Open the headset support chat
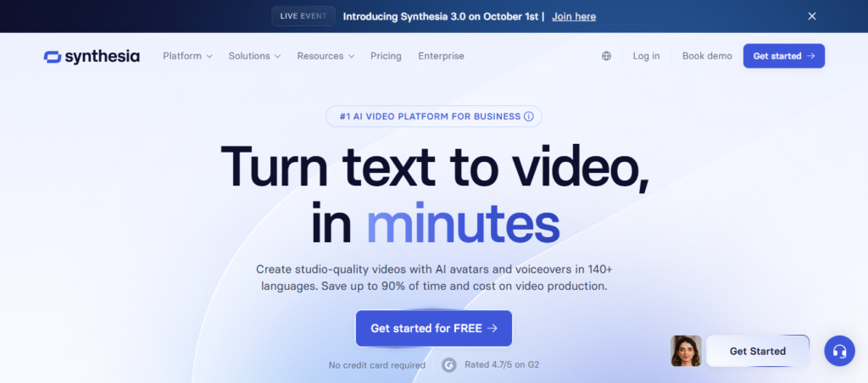Viewport: 868px width, 383px height. pyautogui.click(x=839, y=351)
